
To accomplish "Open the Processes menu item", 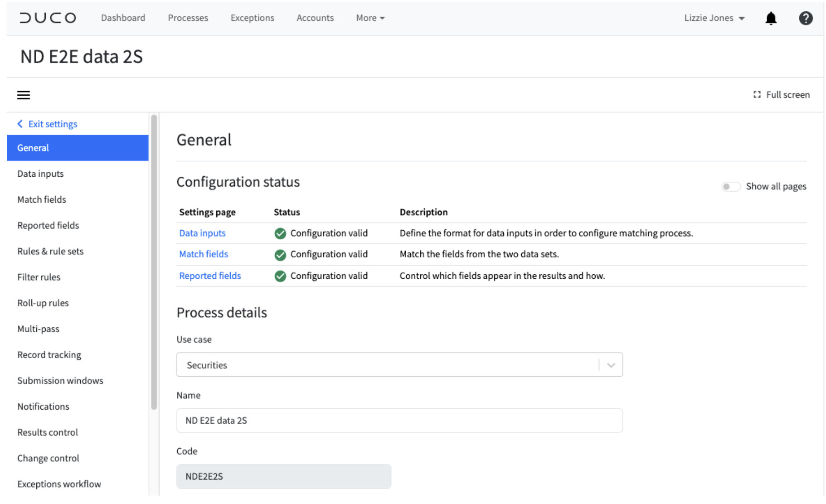I will (188, 18).
